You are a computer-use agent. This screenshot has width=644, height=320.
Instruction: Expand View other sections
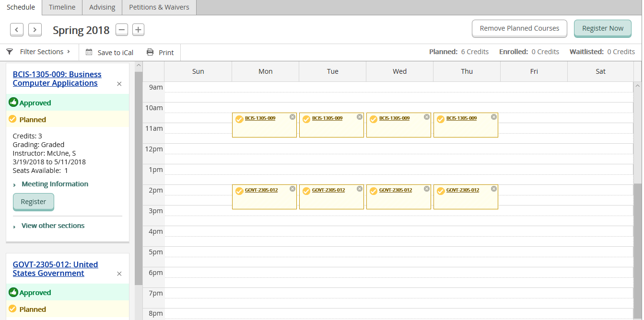49,226
